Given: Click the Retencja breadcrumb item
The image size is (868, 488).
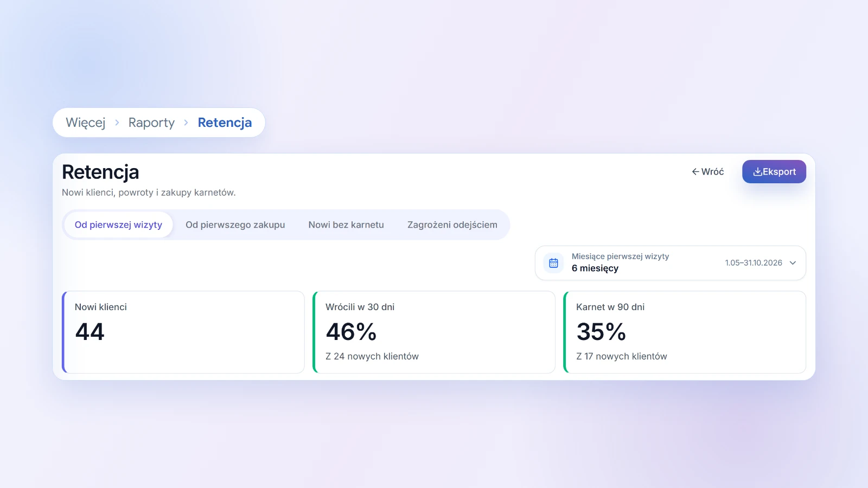Looking at the screenshot, I should pyautogui.click(x=225, y=123).
